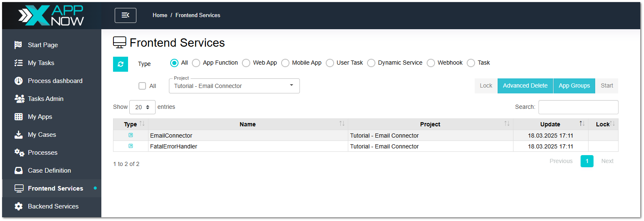This screenshot has height=221, width=644.
Task: Go to page 1 in pagination
Action: (587, 161)
